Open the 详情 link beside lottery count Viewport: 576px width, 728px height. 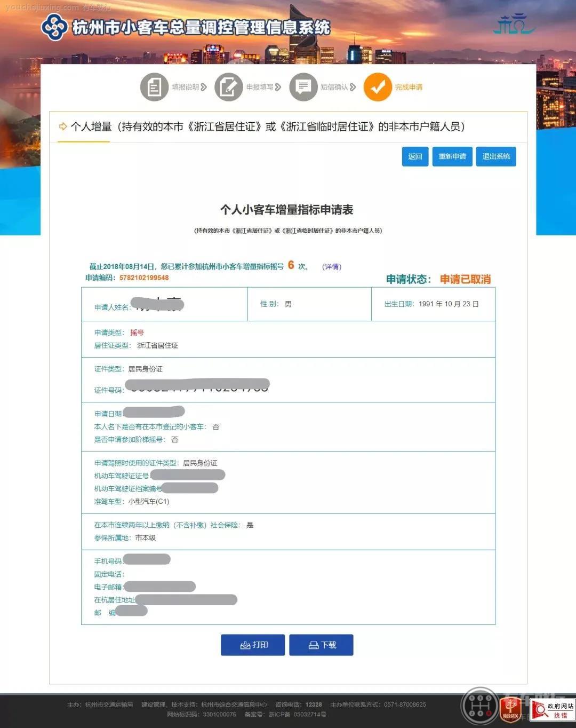pyautogui.click(x=331, y=267)
